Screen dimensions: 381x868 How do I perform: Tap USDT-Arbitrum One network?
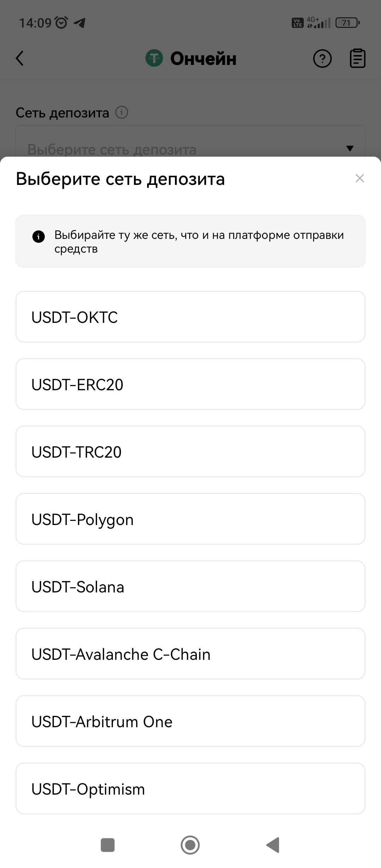point(190,721)
